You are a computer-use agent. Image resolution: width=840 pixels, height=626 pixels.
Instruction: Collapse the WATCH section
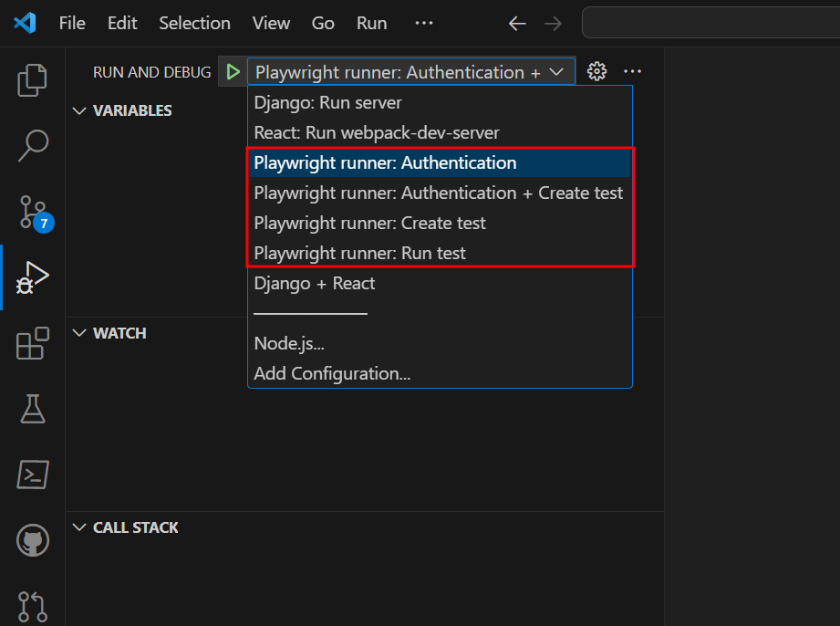tap(79, 333)
